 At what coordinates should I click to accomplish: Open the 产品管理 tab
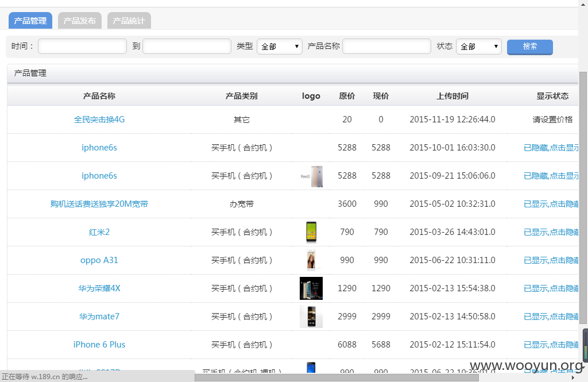[x=30, y=21]
